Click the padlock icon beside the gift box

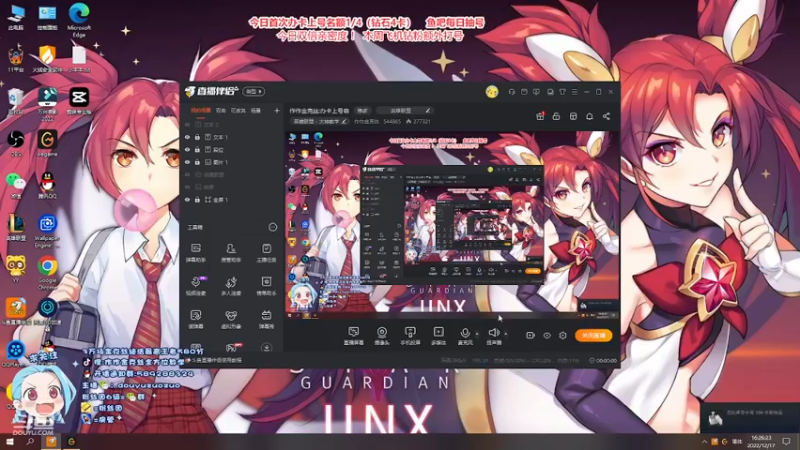(x=556, y=116)
